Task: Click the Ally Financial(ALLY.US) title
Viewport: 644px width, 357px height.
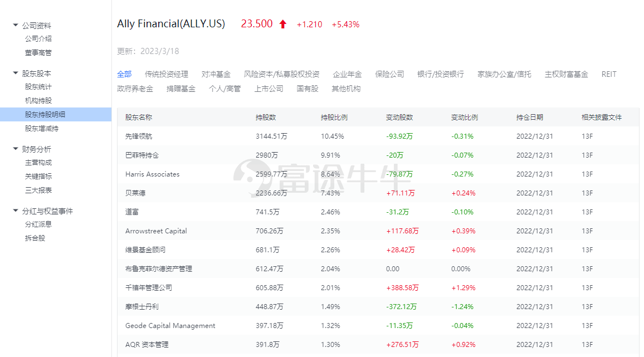Action: point(171,24)
